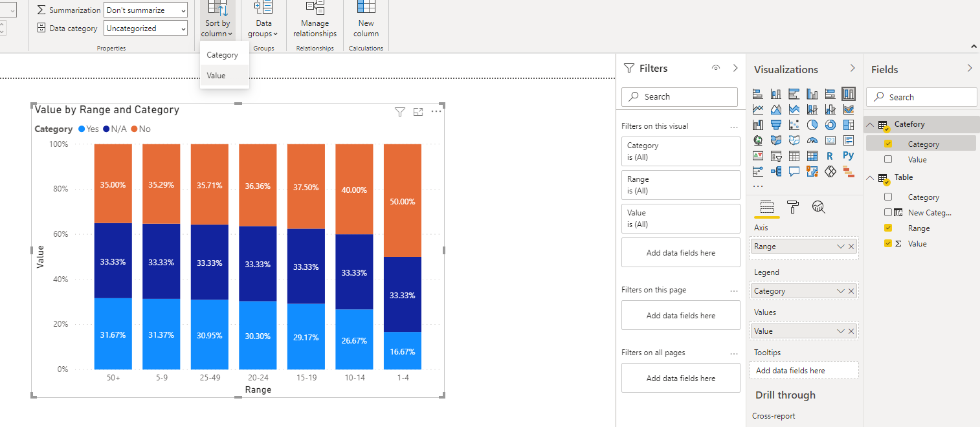Check Category field under Table
This screenshot has height=427, width=980.
(887, 197)
